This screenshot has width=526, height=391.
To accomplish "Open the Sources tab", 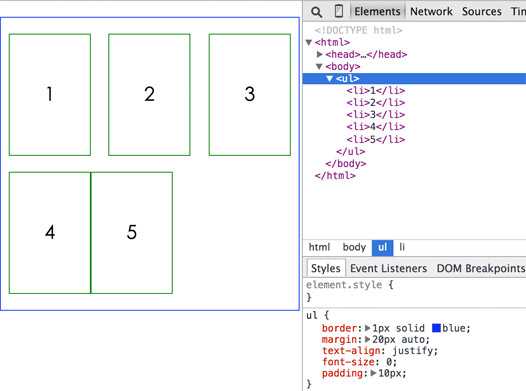I will (482, 11).
